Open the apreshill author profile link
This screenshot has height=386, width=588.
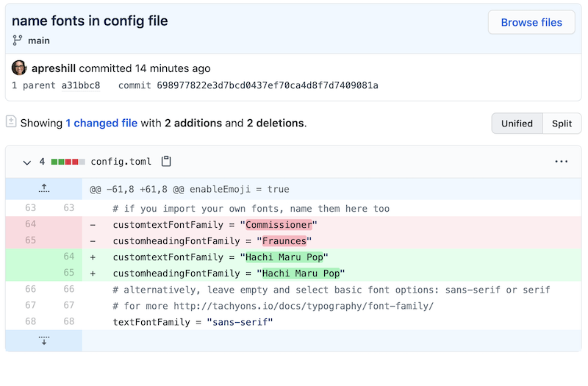[54, 68]
